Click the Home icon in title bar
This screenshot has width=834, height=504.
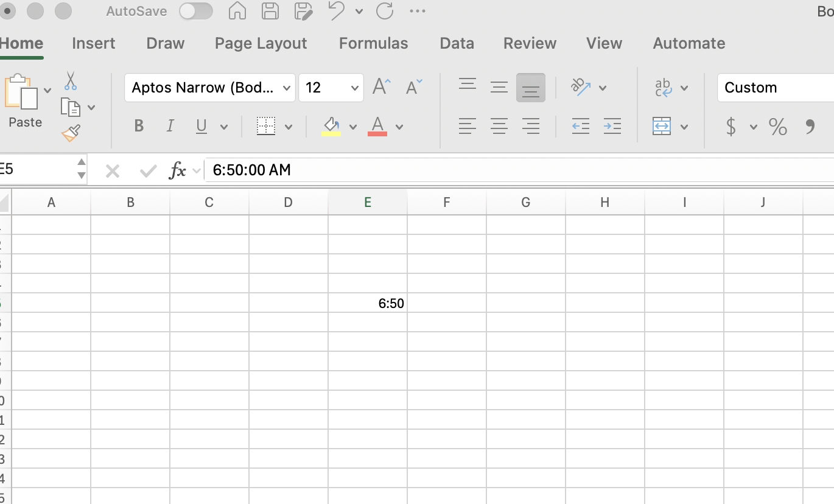(237, 11)
